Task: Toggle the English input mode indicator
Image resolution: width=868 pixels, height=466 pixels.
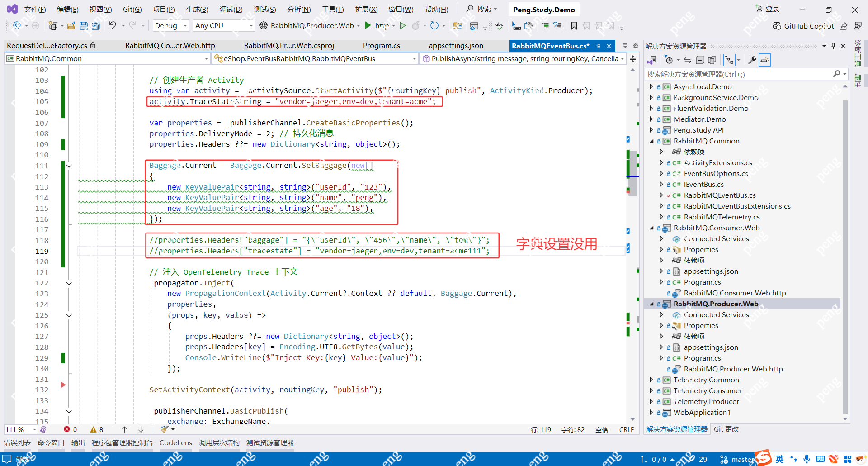Action: (x=780, y=459)
